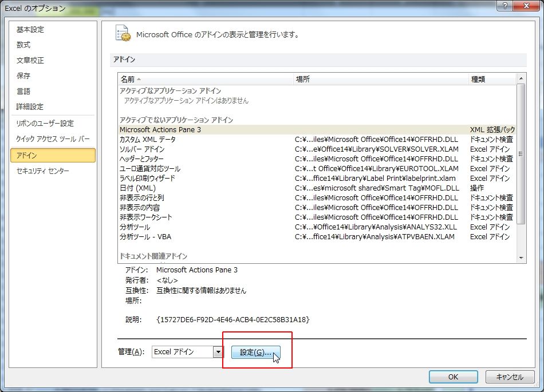Select Microsoft Actions Pane 3 row
544x392 pixels.
[317, 130]
